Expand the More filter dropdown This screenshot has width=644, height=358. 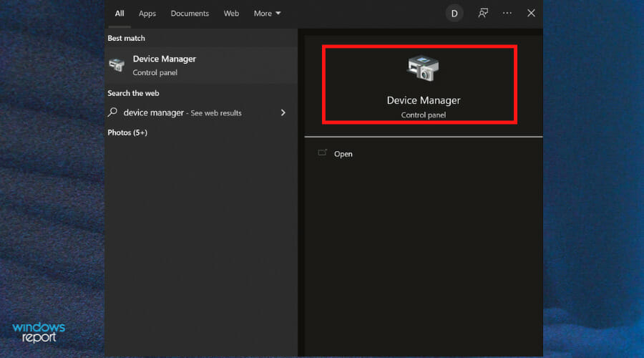tap(267, 14)
